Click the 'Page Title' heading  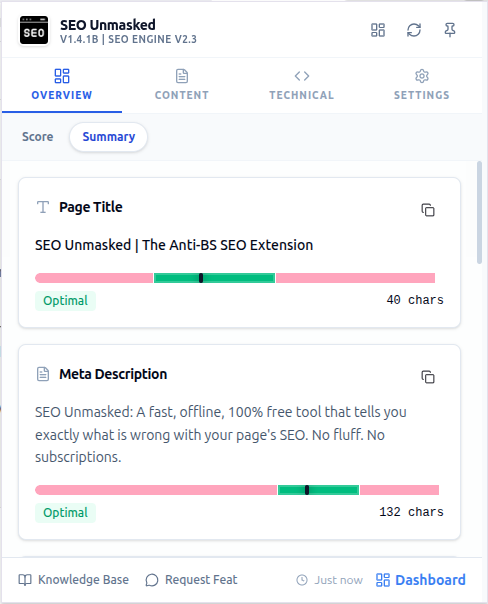tap(91, 207)
